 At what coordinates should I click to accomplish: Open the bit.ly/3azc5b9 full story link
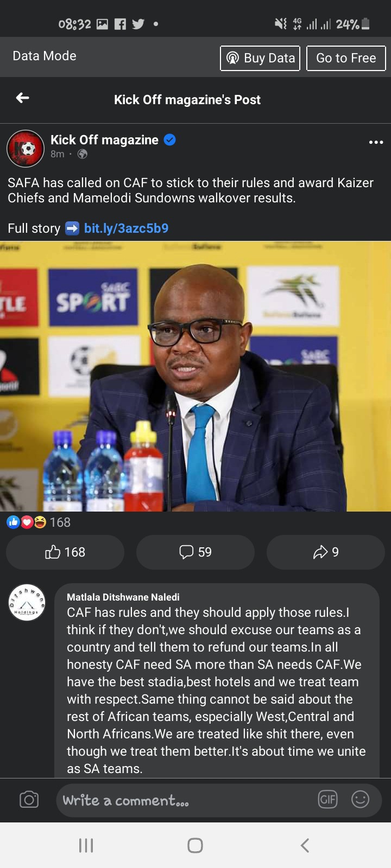(126, 228)
